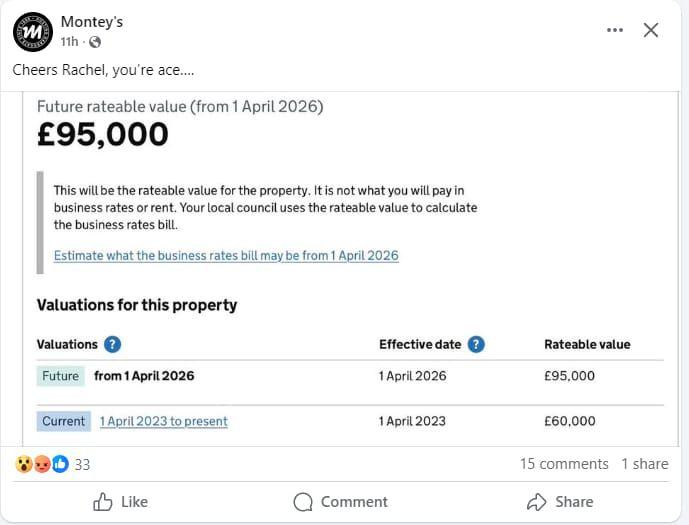Click the blue like reaction icon
The width and height of the screenshot is (689, 525).
click(x=60, y=464)
